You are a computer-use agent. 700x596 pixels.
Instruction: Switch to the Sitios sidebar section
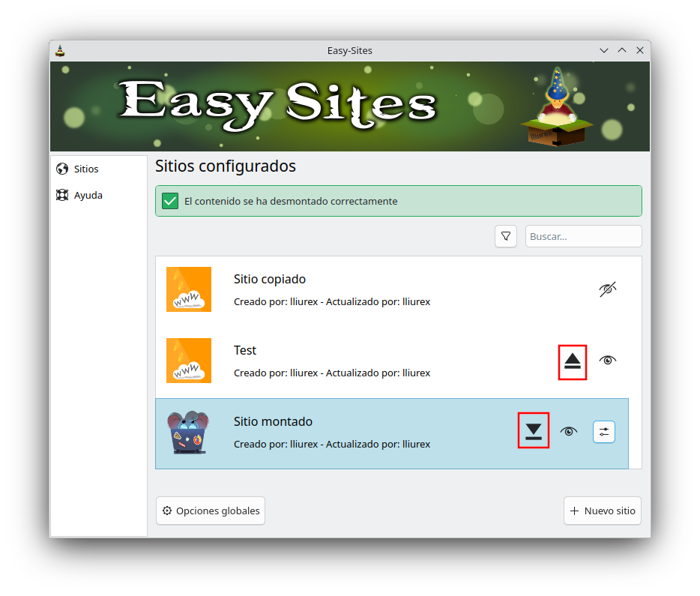pyautogui.click(x=86, y=169)
